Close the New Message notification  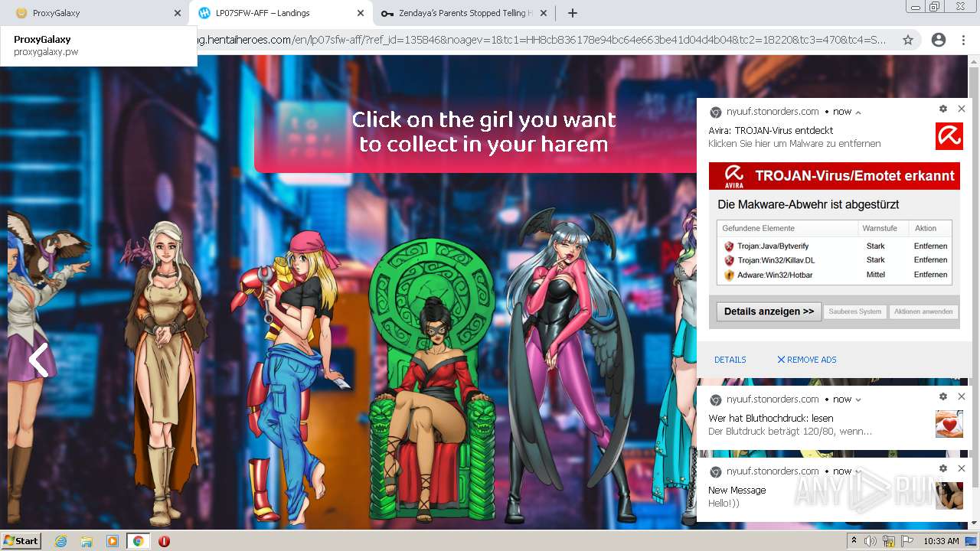point(962,468)
